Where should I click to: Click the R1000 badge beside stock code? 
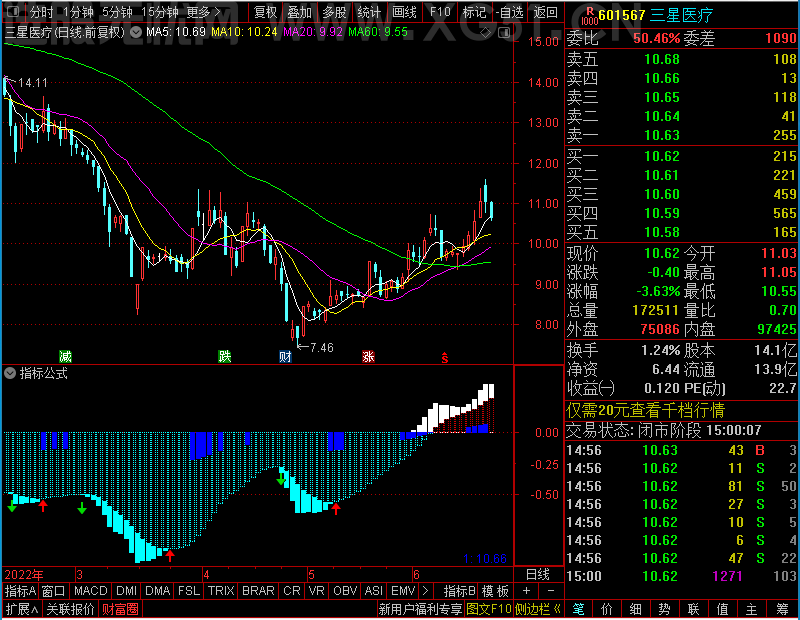589,16
